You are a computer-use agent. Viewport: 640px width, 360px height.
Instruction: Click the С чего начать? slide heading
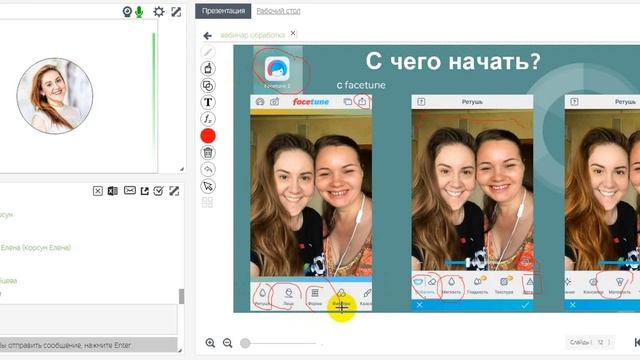coord(453,62)
